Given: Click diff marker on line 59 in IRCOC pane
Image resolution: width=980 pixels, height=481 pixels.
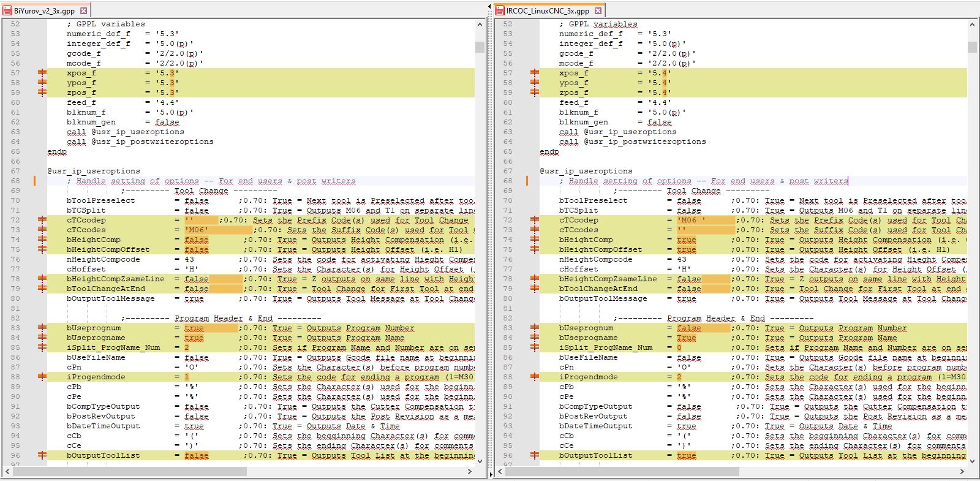Looking at the screenshot, I should point(535,93).
